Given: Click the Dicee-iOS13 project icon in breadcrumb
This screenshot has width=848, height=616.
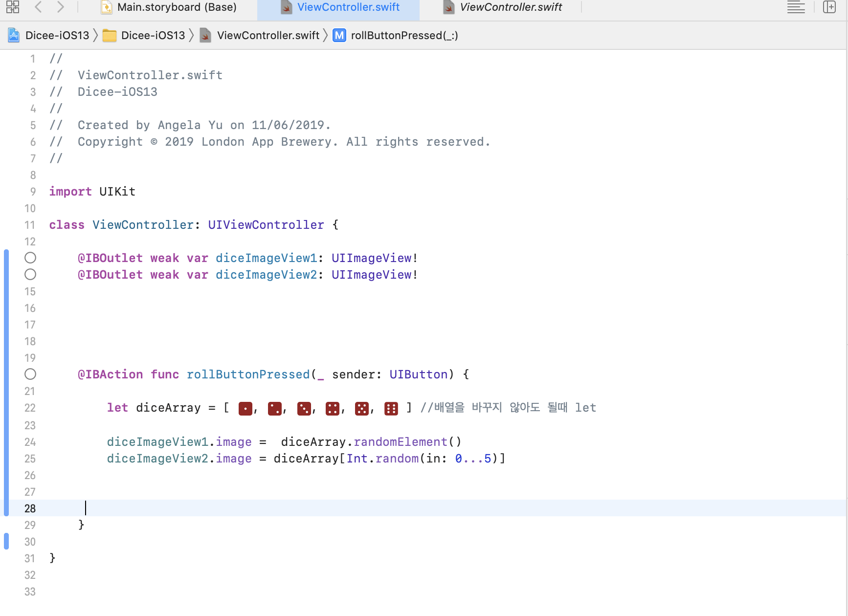Looking at the screenshot, I should point(14,35).
